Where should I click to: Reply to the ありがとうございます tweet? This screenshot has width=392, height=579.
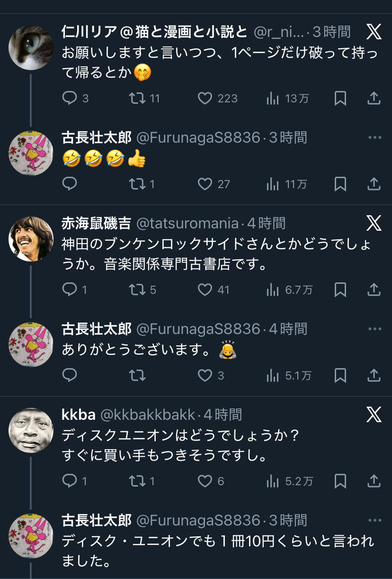point(70,376)
